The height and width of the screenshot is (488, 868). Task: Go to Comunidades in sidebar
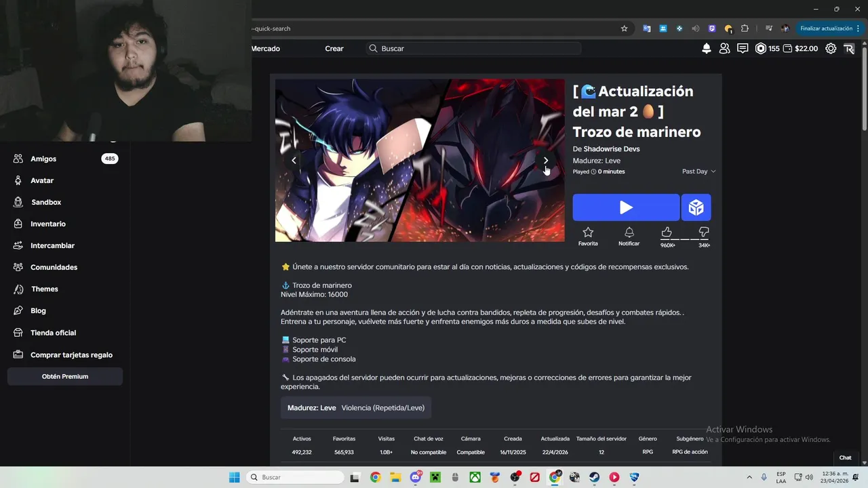(65, 267)
